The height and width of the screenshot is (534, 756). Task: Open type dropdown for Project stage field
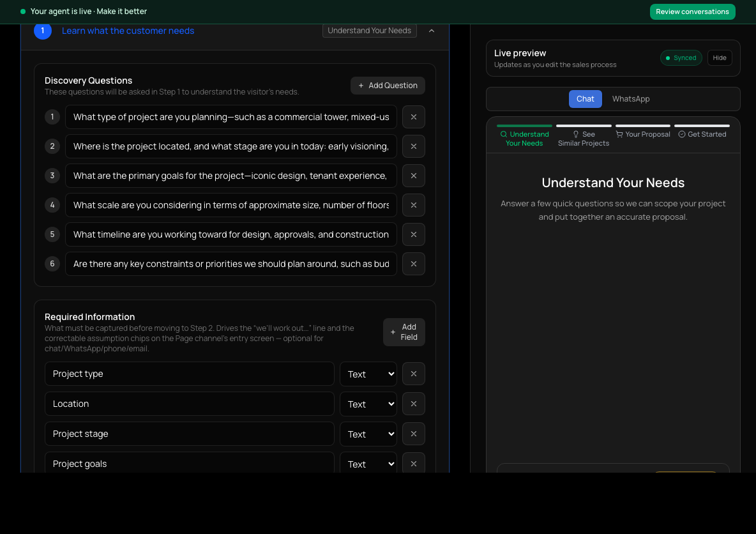pos(368,434)
